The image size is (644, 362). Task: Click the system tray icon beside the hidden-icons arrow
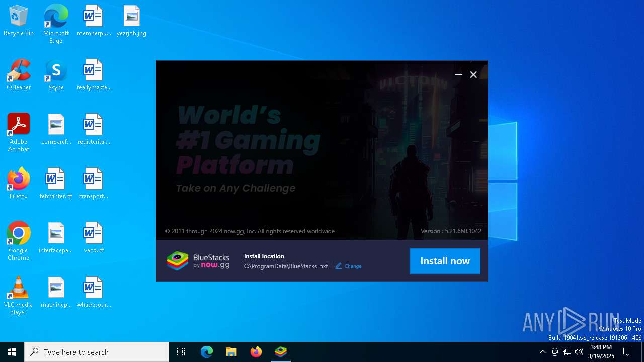(x=555, y=352)
